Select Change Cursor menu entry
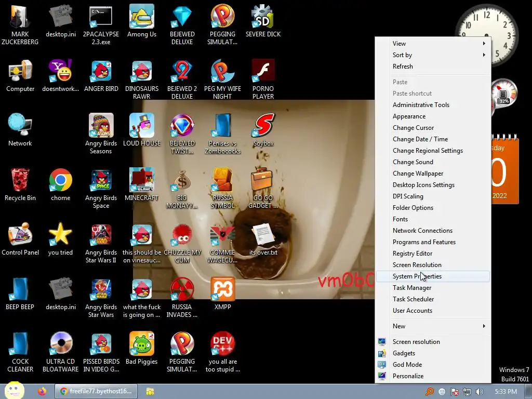 coord(433,128)
